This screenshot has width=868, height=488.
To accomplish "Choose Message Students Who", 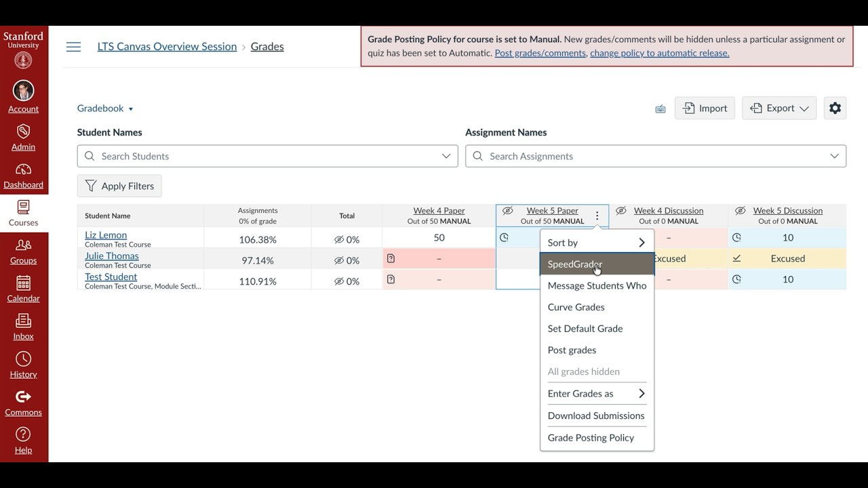I will click(597, 286).
